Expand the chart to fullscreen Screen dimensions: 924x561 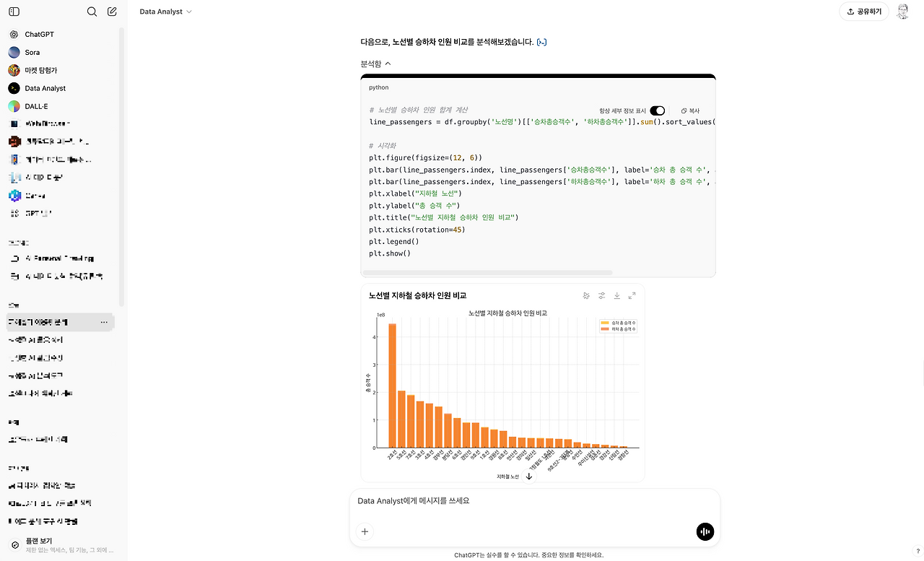tap(632, 295)
